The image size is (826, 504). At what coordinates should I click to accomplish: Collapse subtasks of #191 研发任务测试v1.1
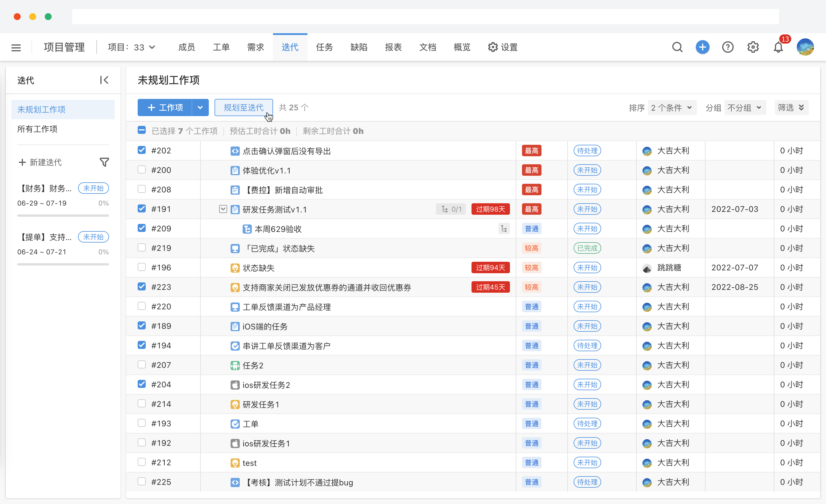tap(223, 209)
